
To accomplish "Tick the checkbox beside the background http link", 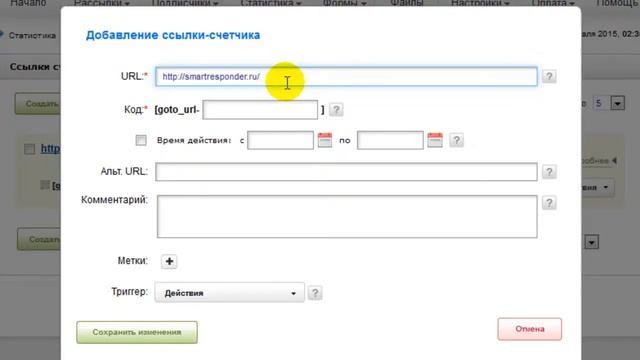I will point(29,149).
